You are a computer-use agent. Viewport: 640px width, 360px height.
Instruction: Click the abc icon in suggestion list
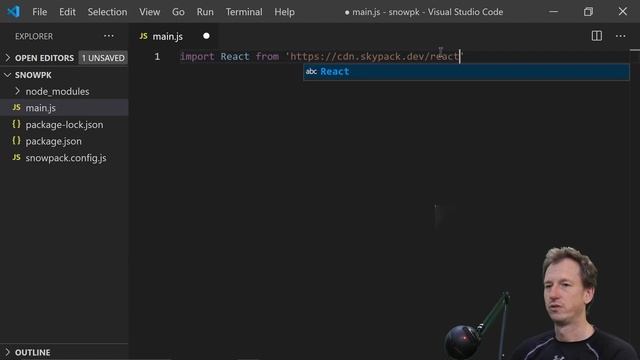(x=311, y=71)
